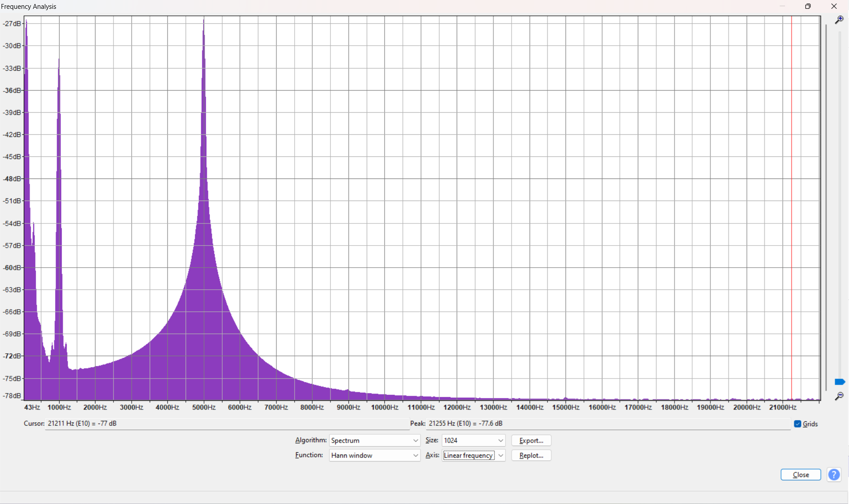Click the blue zoom slider thumb
The image size is (849, 504).
click(840, 382)
